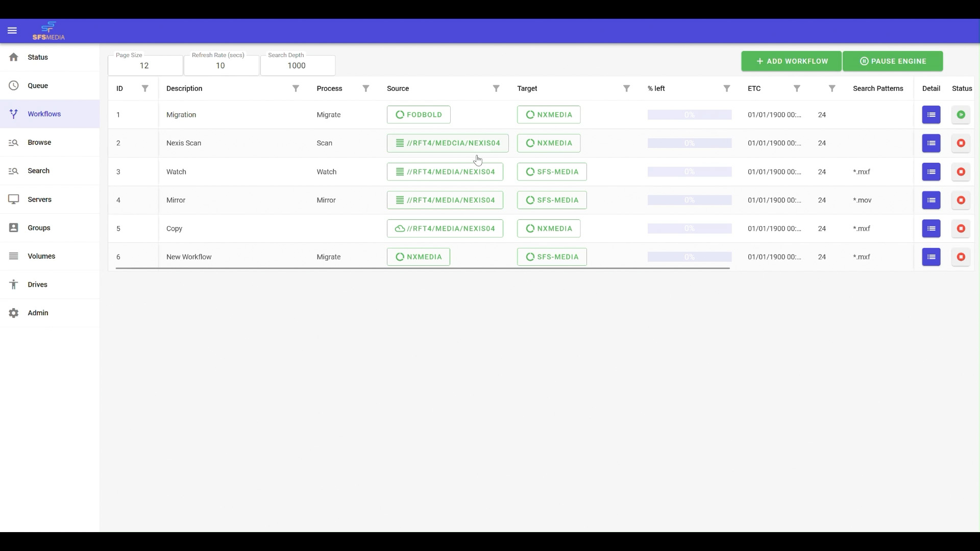Click the SFS-MEDIA target of Mirror row
This screenshot has height=551, width=980.
552,200
